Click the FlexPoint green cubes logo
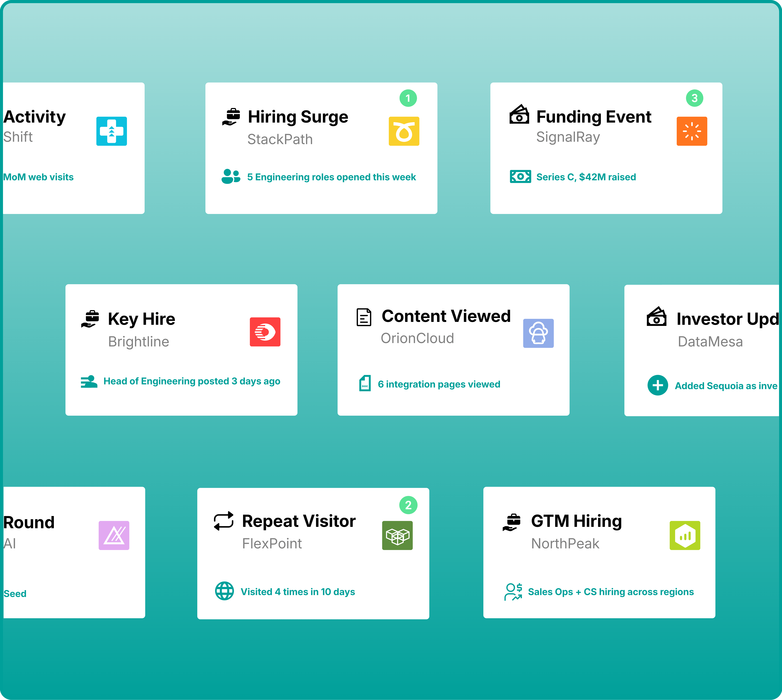This screenshot has width=782, height=700. 397,535
